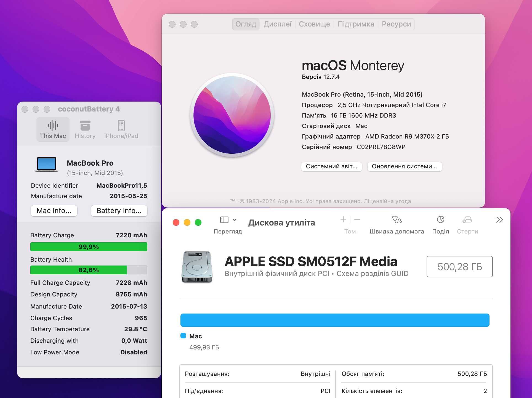Click the 499,93 ГБ volume size text
The image size is (532, 398).
pos(204,347)
